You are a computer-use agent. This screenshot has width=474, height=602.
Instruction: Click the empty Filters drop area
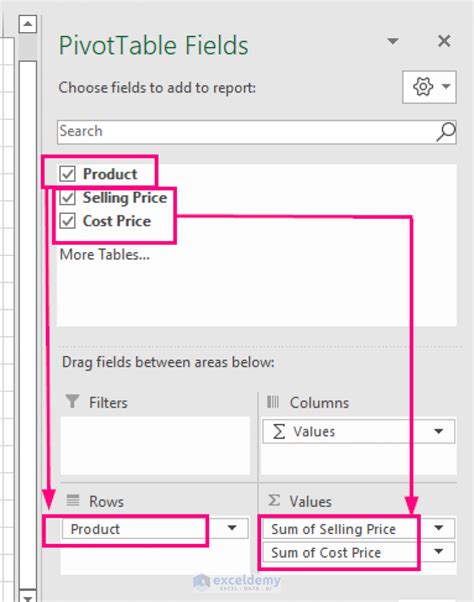pos(155,445)
